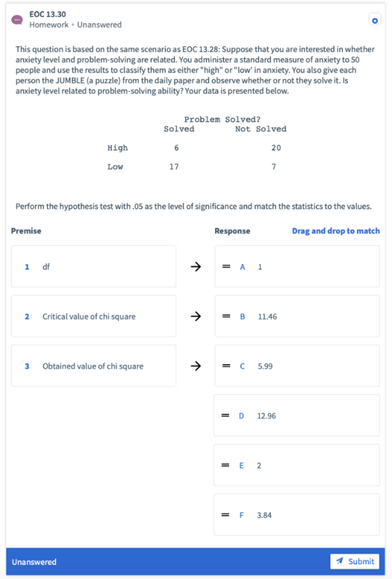The height and width of the screenshot is (579, 392).
Task: Click the arrow next to Obtained value premise
Action: click(x=195, y=366)
